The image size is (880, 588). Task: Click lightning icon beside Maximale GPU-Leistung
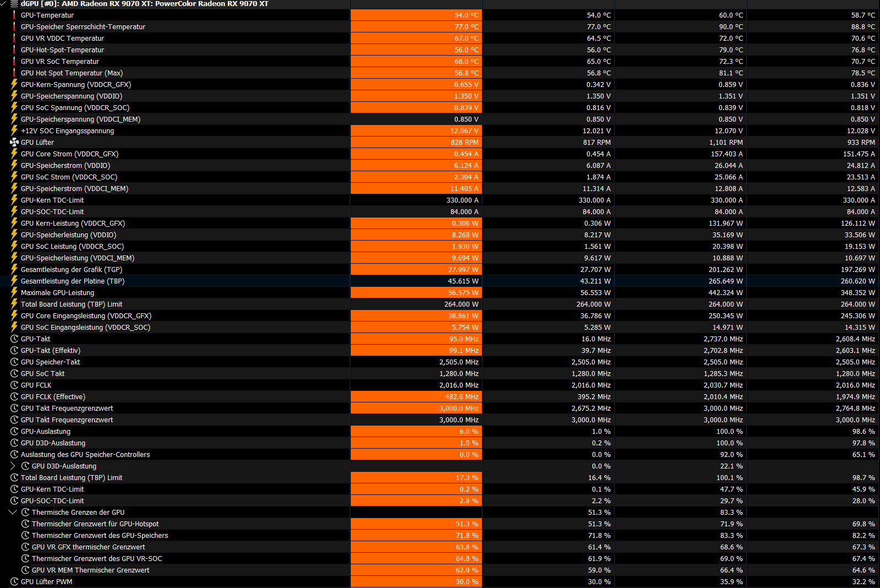14,292
